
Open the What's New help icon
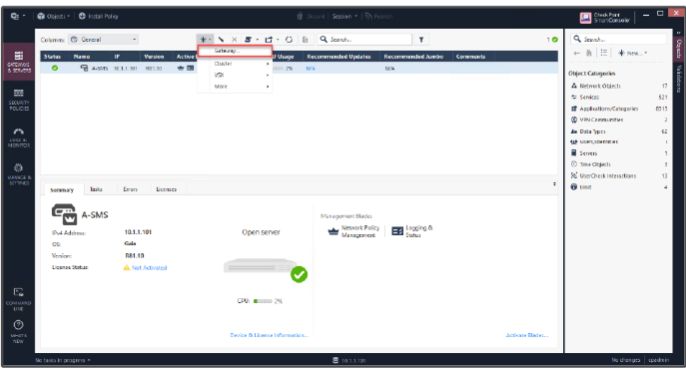point(18,331)
